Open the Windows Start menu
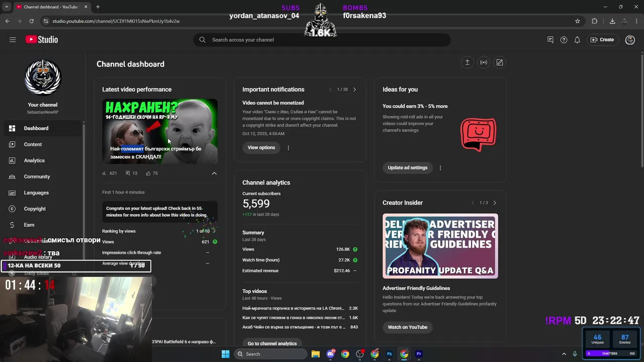Viewport: 644px width, 362px height. pyautogui.click(x=225, y=354)
